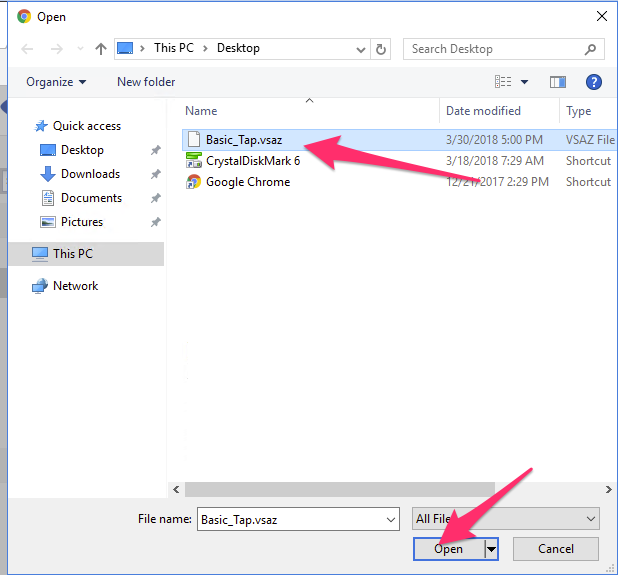Viewport: 618px width, 575px height.
Task: Go up one folder level
Action: [101, 49]
